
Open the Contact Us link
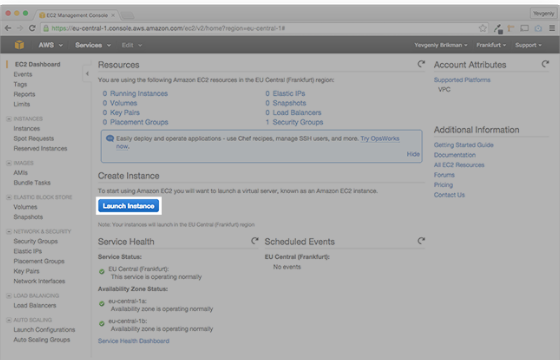click(449, 195)
